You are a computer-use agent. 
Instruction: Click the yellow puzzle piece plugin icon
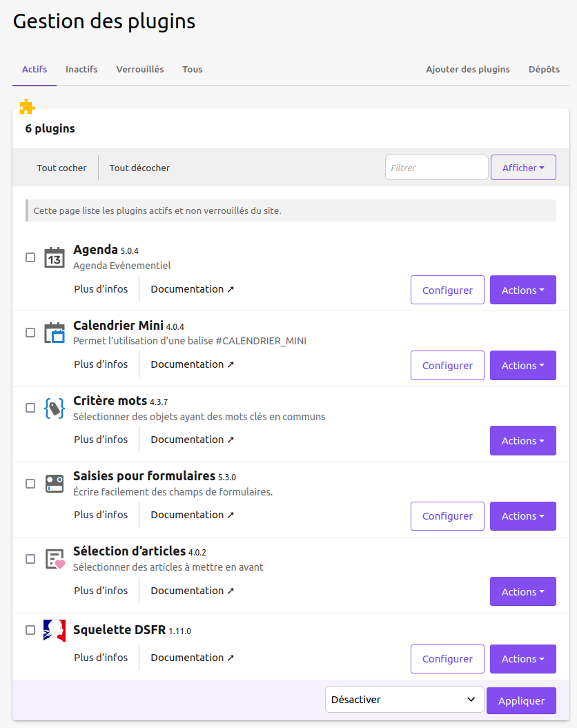(x=27, y=106)
